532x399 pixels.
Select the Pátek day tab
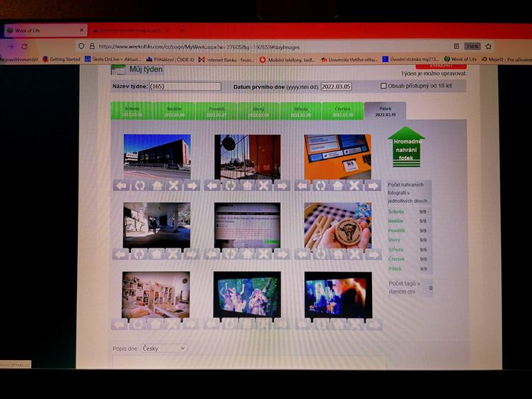pos(385,111)
